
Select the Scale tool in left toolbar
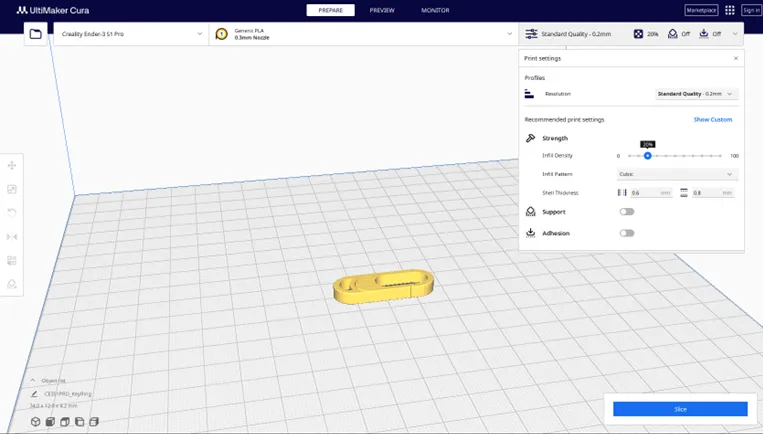coord(12,189)
